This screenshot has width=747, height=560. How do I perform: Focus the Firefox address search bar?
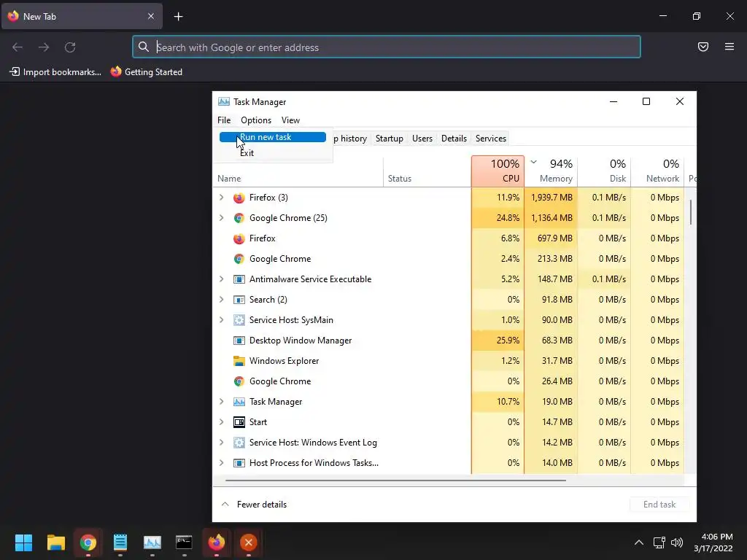tap(387, 47)
